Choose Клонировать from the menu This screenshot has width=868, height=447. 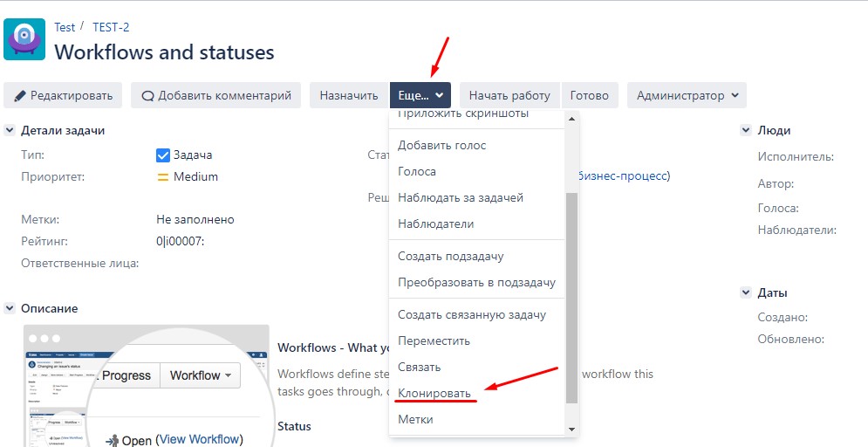(x=476, y=393)
